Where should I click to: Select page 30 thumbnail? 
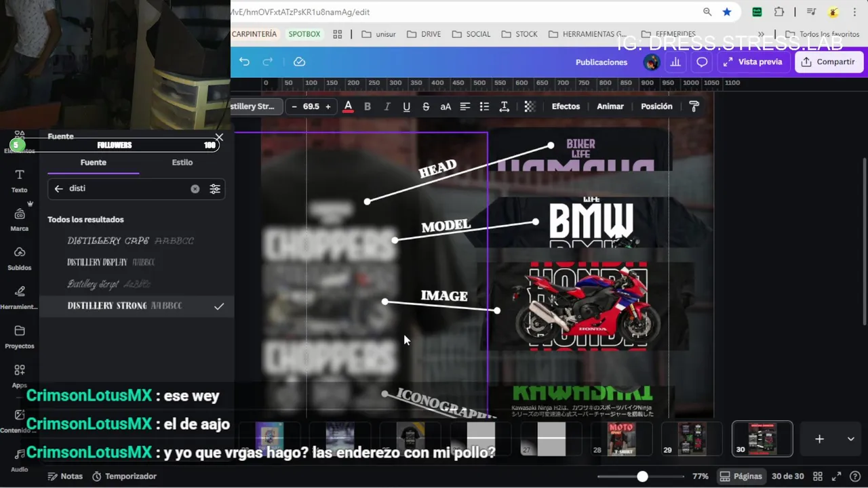coord(762,439)
